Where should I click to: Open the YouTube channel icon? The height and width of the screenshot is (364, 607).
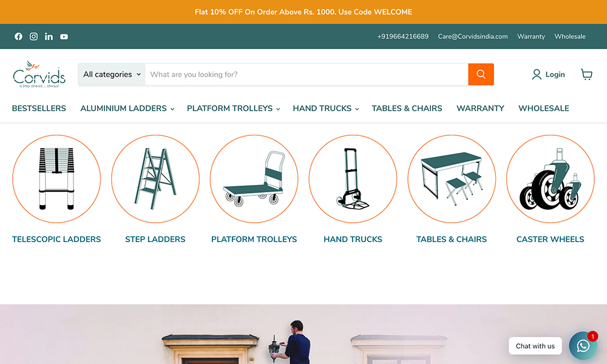(64, 36)
